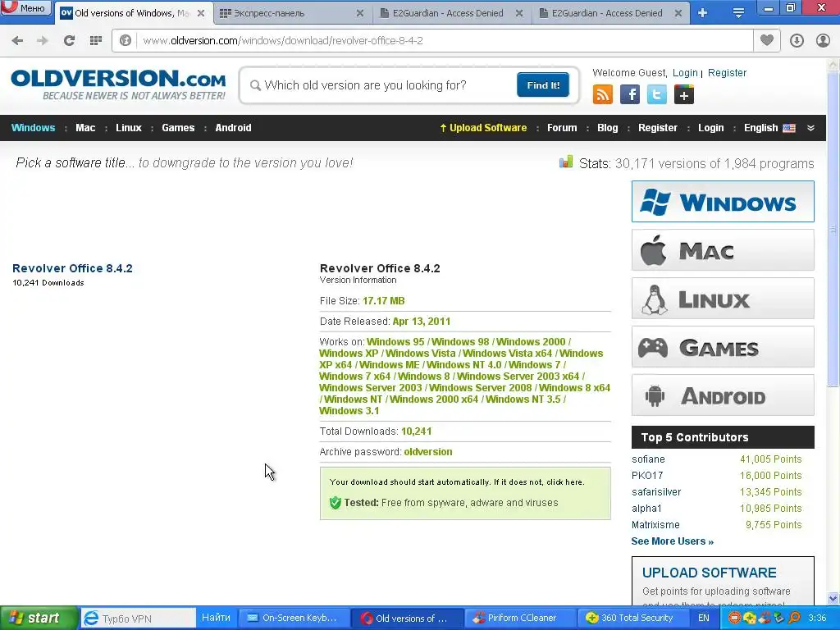
Task: Open the Windows nav menu item
Action: pyautogui.click(x=33, y=128)
